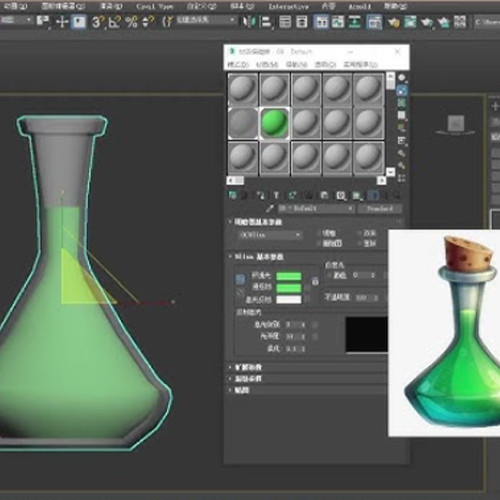500x500 pixels.
Task: Click the Material Editor Options sidebar icon
Action: click(402, 153)
